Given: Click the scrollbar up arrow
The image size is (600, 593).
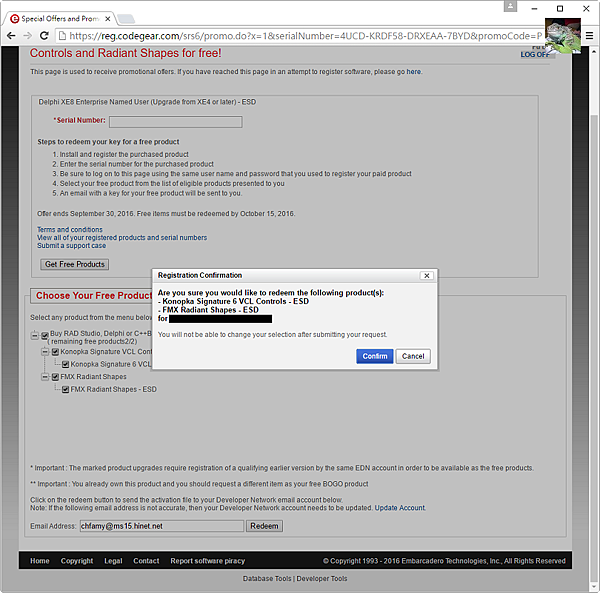Looking at the screenshot, I should [593, 51].
